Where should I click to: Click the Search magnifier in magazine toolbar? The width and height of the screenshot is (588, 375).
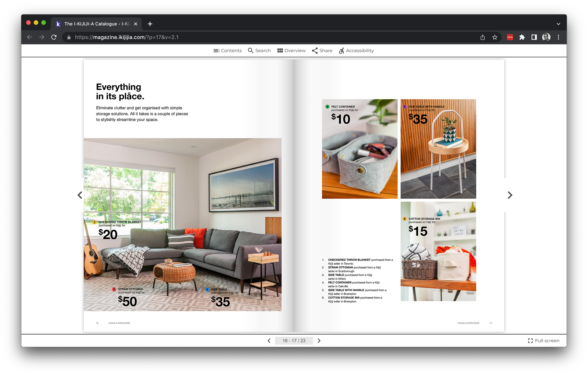259,51
